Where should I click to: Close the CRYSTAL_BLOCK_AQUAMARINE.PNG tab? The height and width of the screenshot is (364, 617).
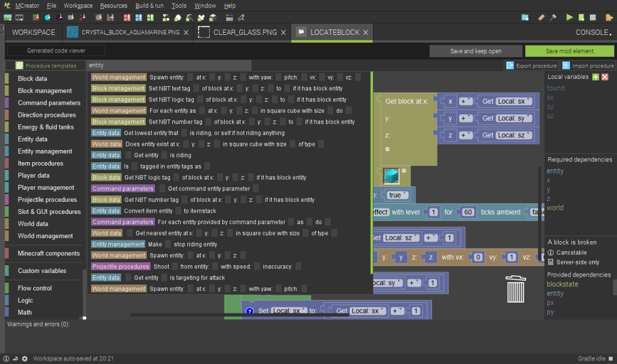click(185, 33)
